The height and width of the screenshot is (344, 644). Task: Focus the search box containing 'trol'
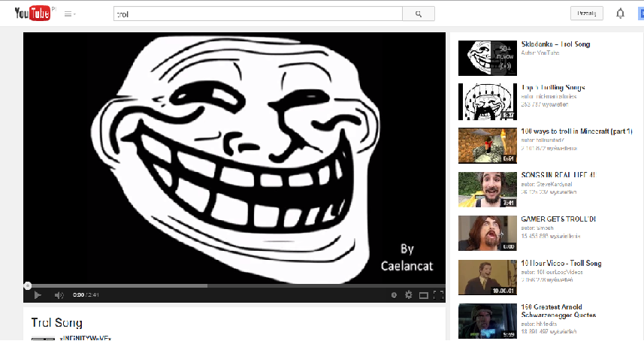tap(258, 14)
